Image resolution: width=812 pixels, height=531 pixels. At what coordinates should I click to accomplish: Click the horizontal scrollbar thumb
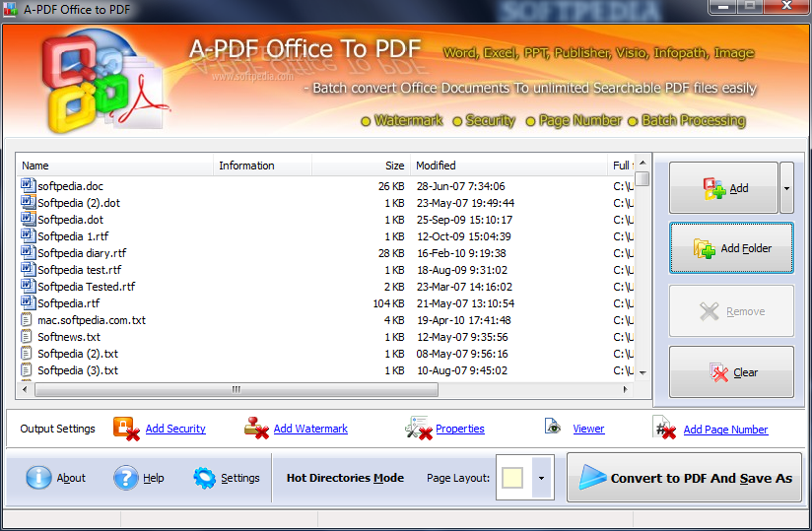[x=237, y=389]
